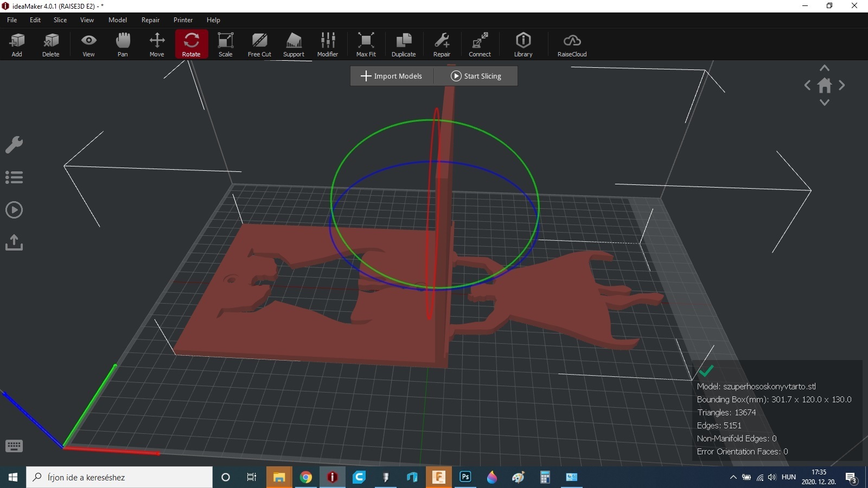Image resolution: width=868 pixels, height=488 pixels.
Task: Duplicate the szuperhososkonyvtarto model
Action: 404,44
